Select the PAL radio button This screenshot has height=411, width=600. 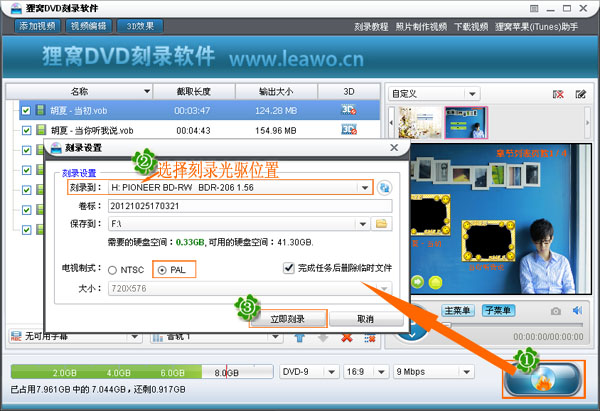tap(162, 270)
